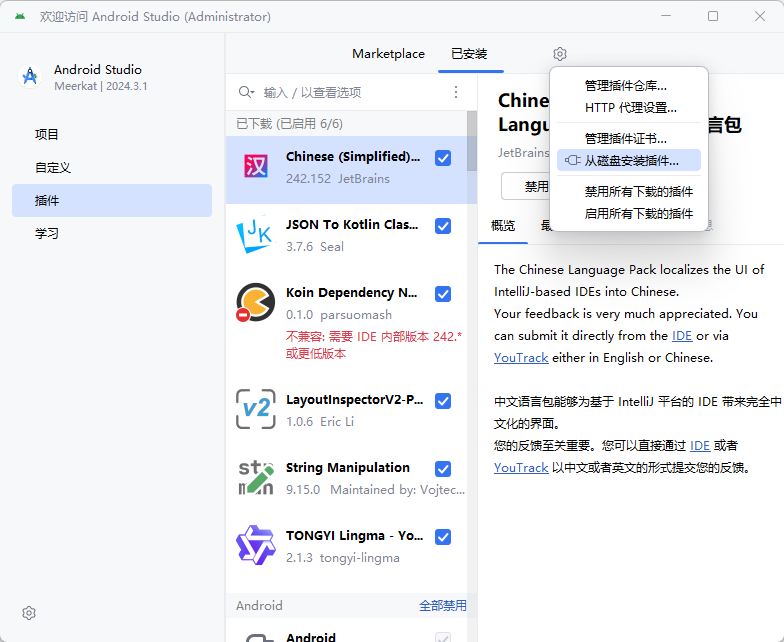Open the bottom-left settings gear
Viewport: 784px width, 642px height.
[29, 613]
